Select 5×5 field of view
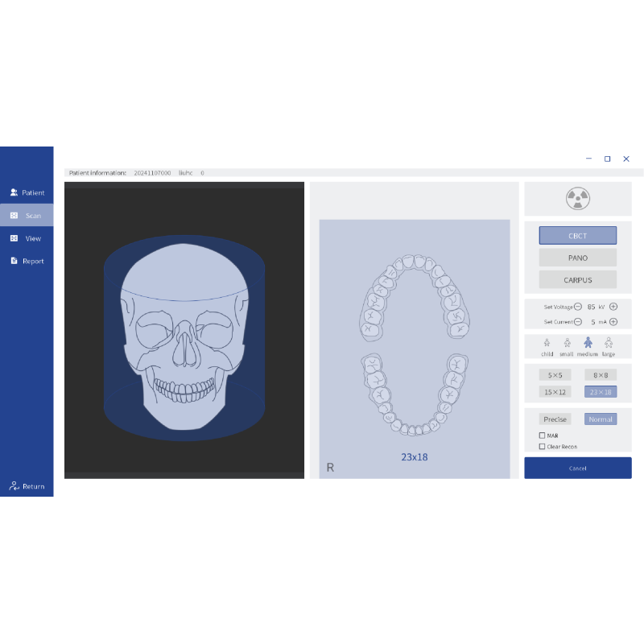 [555, 375]
